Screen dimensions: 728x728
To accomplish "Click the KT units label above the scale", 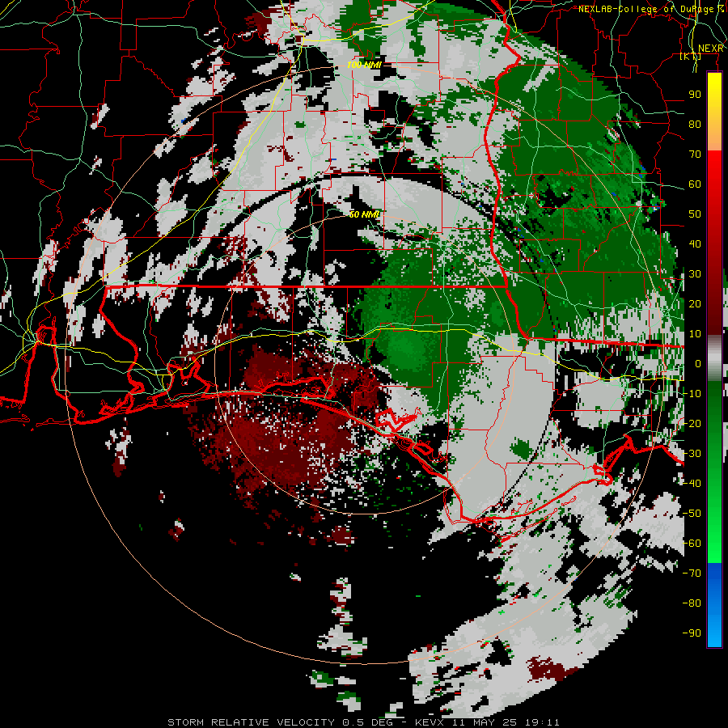I will click(690, 56).
